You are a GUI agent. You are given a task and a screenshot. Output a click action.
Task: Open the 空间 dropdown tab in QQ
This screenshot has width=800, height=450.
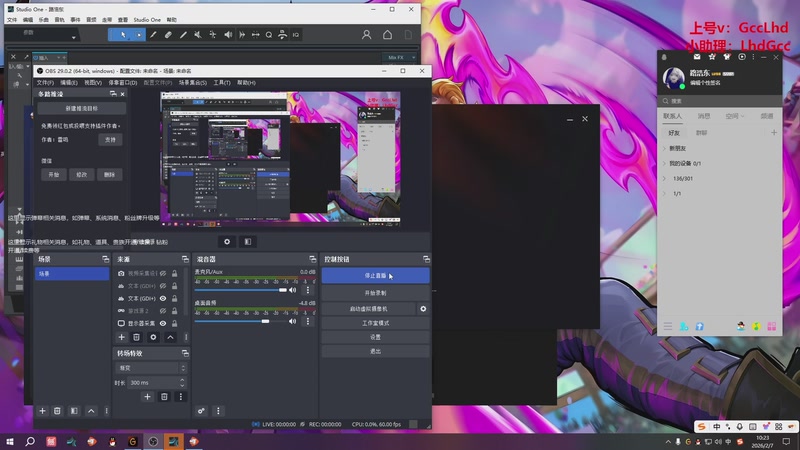[x=735, y=116]
